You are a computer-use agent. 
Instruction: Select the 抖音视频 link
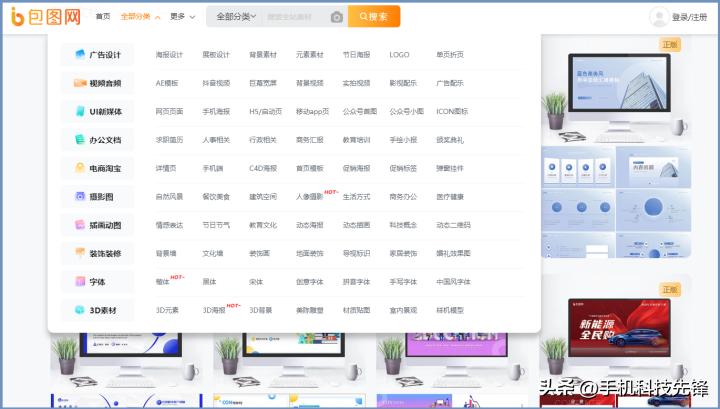(x=216, y=83)
